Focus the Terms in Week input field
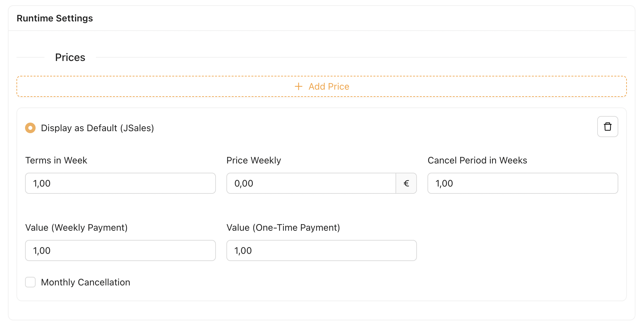 120,183
